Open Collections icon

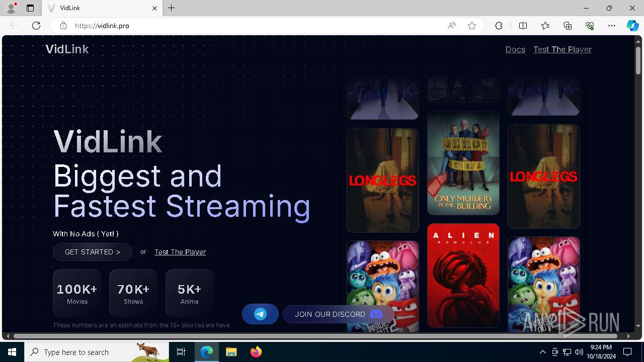click(568, 26)
